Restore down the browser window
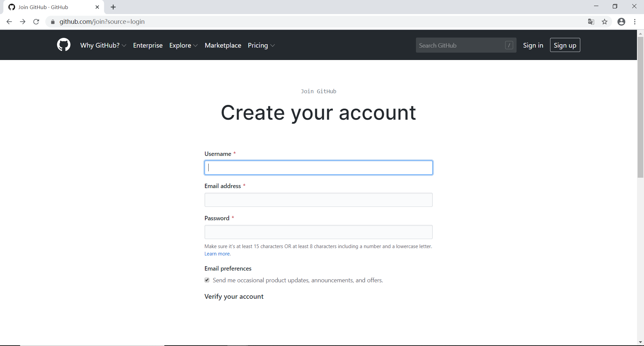Screen dimensions: 644x346 (615, 6)
